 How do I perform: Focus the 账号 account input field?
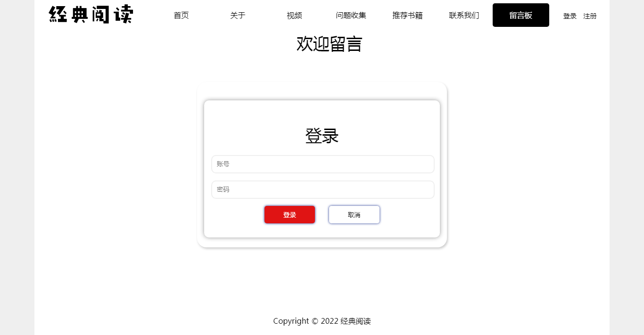click(x=322, y=164)
